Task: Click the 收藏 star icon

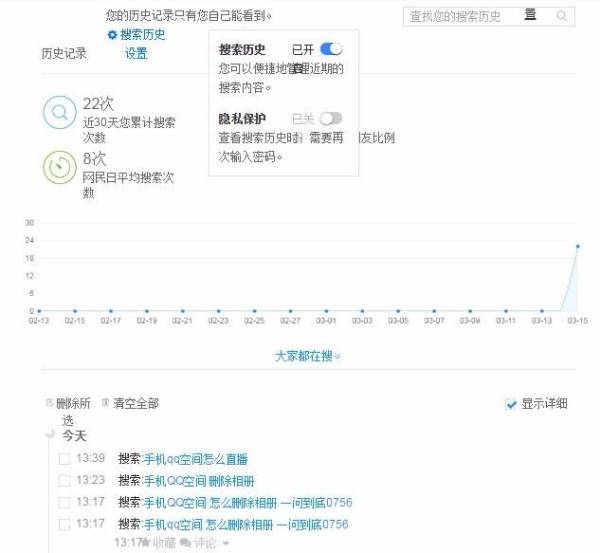Action: [x=145, y=542]
